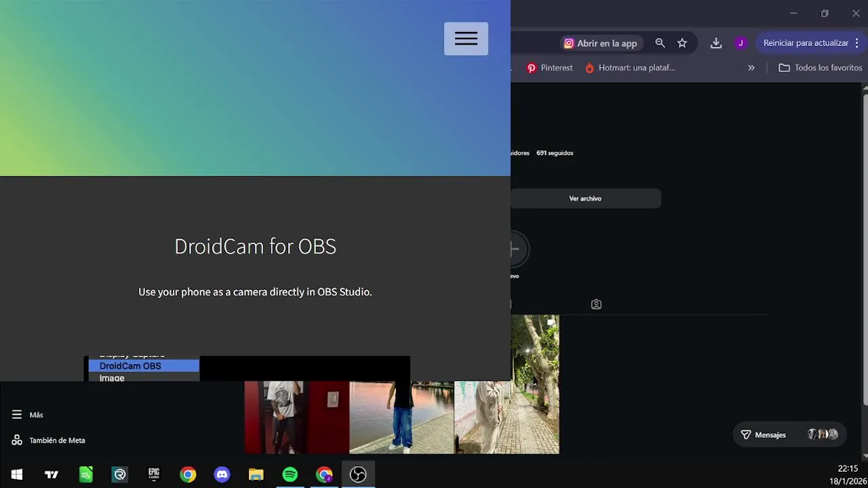This screenshot has height=488, width=868.
Task: Open Chrome profile J icon in taskbar
Action: tap(324, 474)
